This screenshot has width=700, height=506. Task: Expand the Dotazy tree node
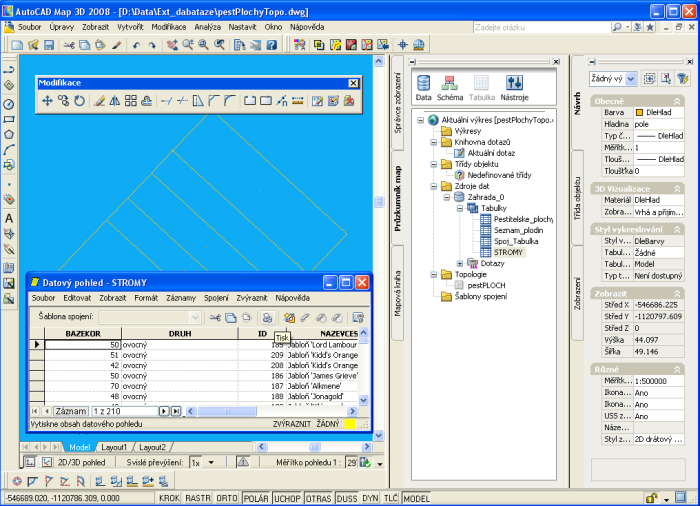(460, 263)
